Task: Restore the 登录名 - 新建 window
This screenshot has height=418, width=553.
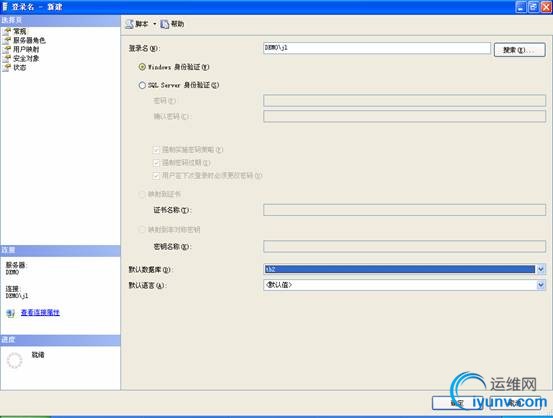Action: click(x=533, y=7)
